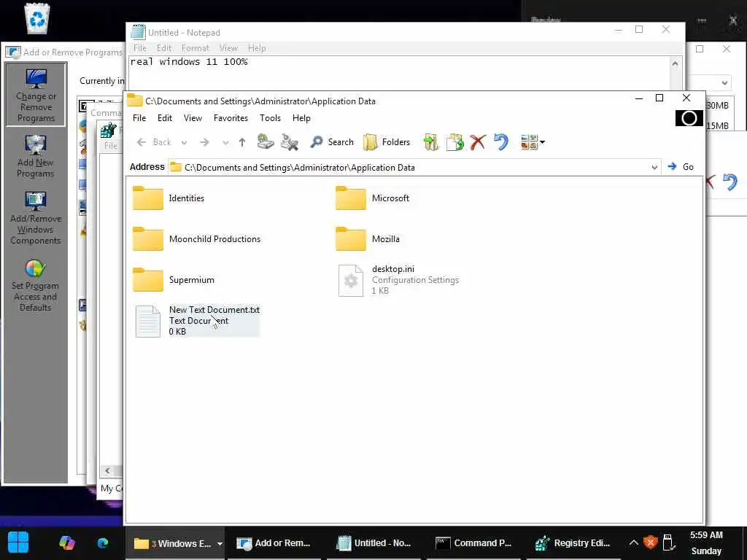Open Notepad File menu
This screenshot has height=560, width=747.
(139, 48)
